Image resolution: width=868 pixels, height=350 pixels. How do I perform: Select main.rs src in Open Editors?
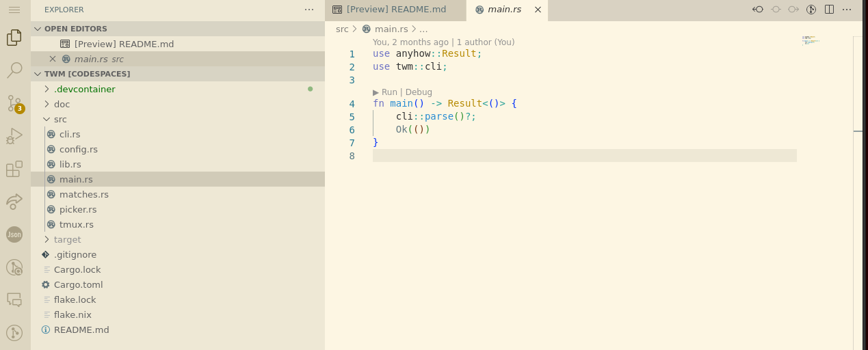point(178,59)
